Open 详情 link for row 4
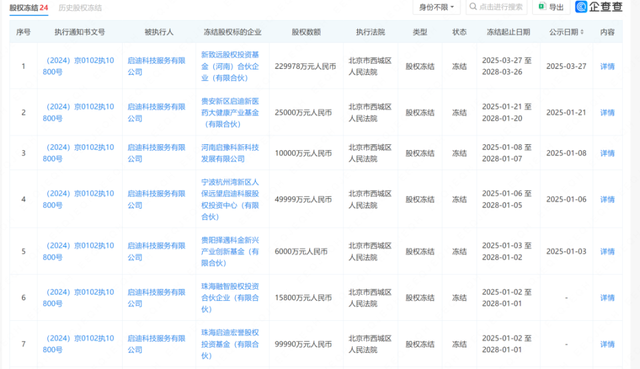Screen dimensions: 640x369 click(607, 199)
